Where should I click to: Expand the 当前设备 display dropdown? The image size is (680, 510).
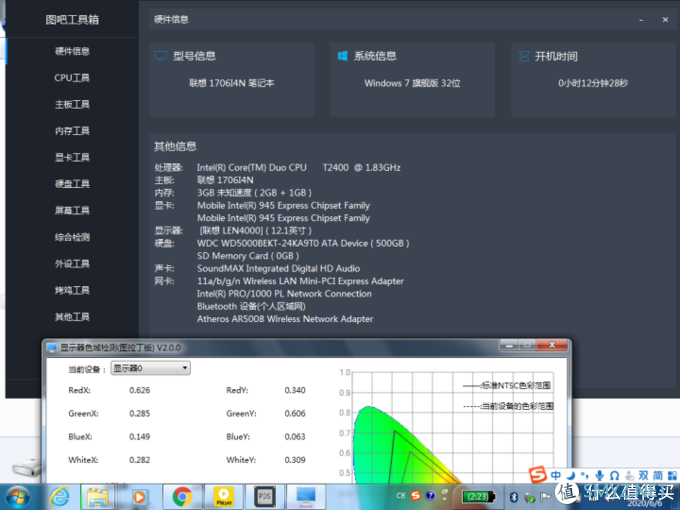click(150, 368)
